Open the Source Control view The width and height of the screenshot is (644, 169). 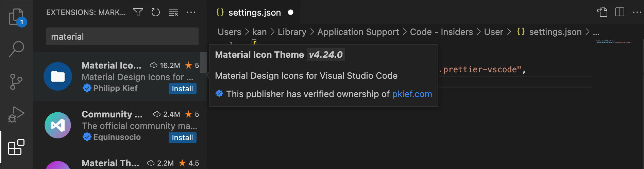coord(16,82)
